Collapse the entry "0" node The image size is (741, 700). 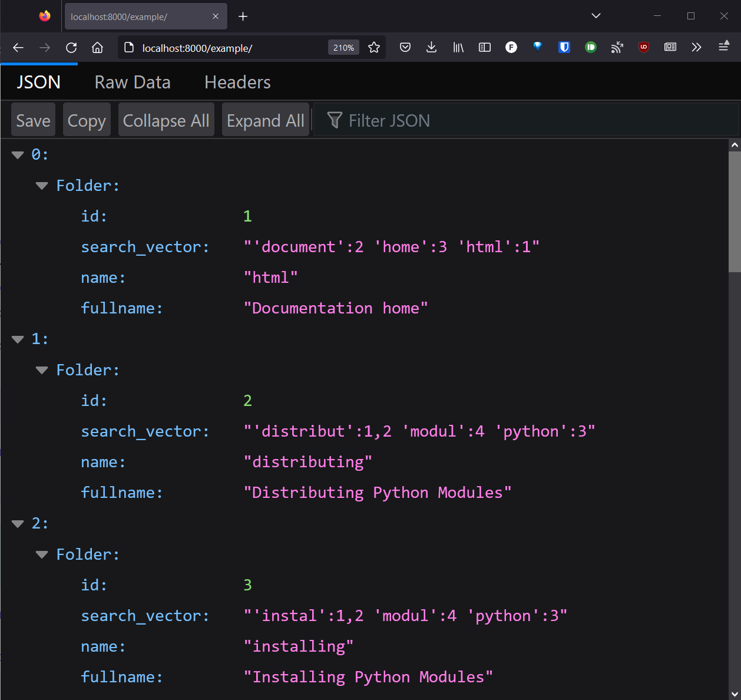tap(17, 154)
